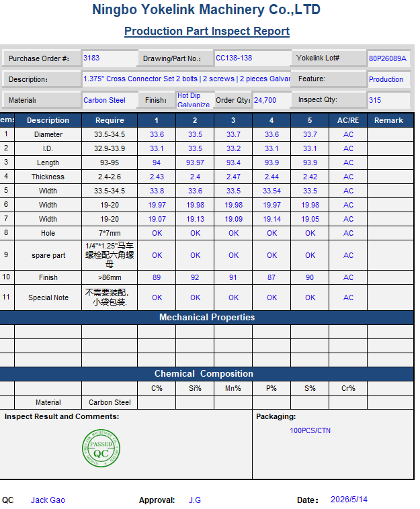The width and height of the screenshot is (420, 509).
Task: Click Diameter sample 1 value 33.6
Action: tap(157, 134)
